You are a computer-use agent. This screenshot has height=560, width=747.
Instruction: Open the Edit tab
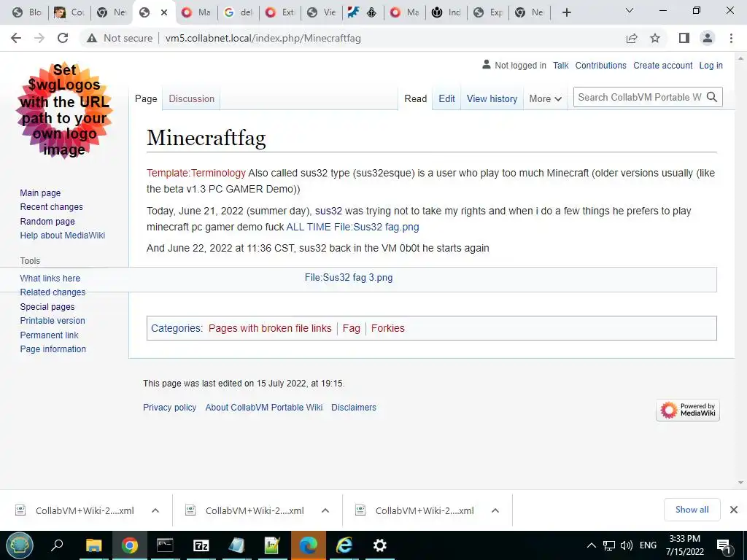pos(447,98)
